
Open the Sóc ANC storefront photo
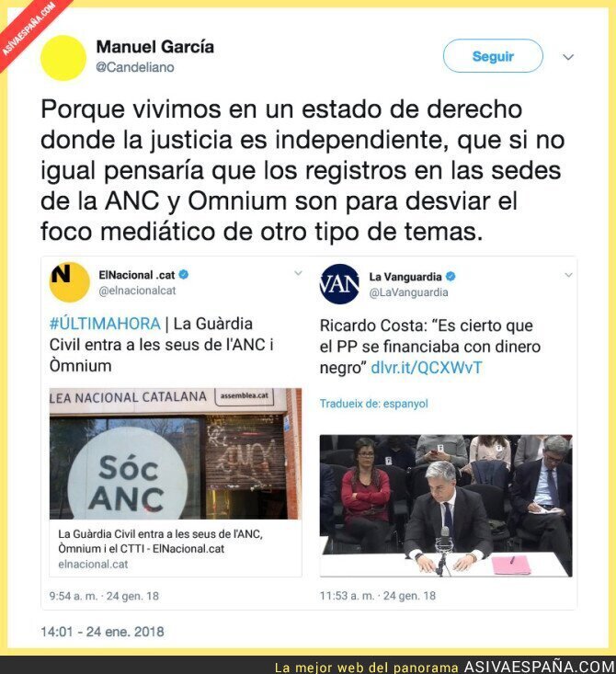(x=176, y=453)
